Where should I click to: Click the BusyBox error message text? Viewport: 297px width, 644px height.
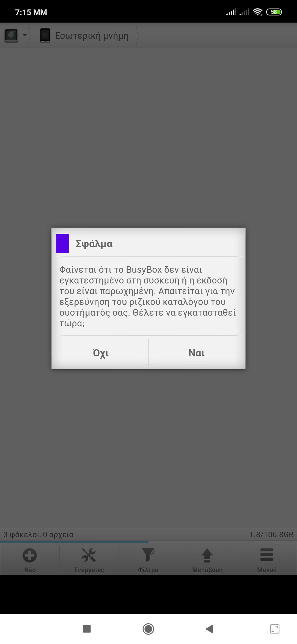pos(148,296)
